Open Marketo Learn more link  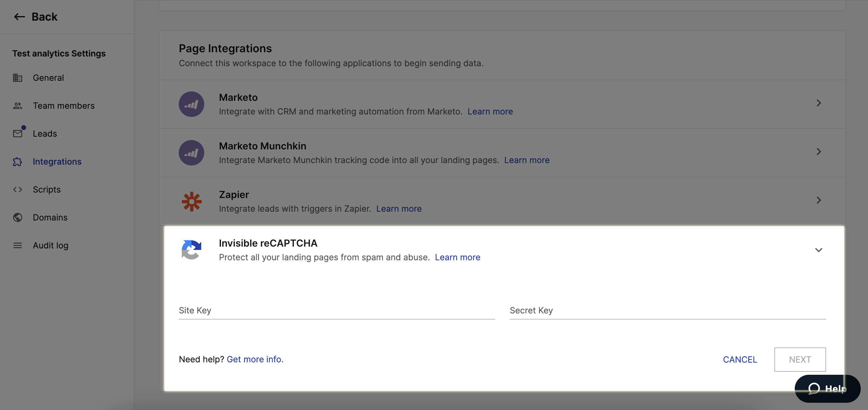[x=490, y=111]
